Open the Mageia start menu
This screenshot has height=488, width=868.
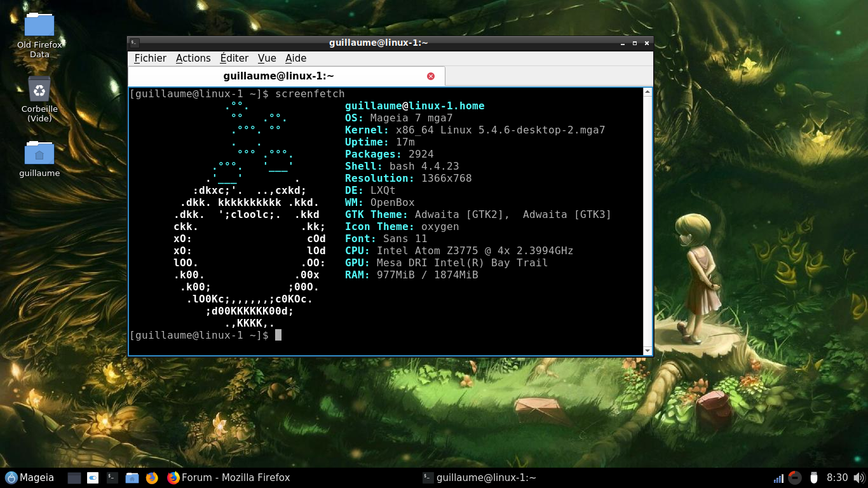(29, 478)
